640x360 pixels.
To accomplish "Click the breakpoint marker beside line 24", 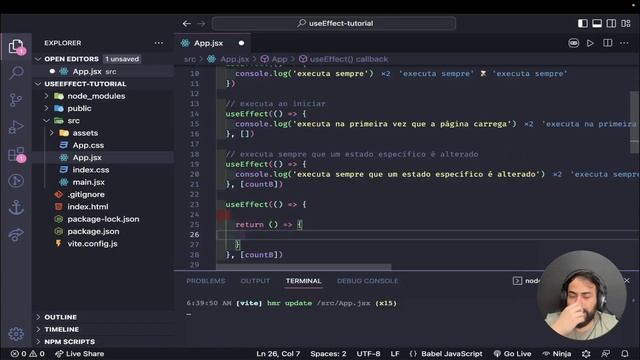I will pos(223,215).
